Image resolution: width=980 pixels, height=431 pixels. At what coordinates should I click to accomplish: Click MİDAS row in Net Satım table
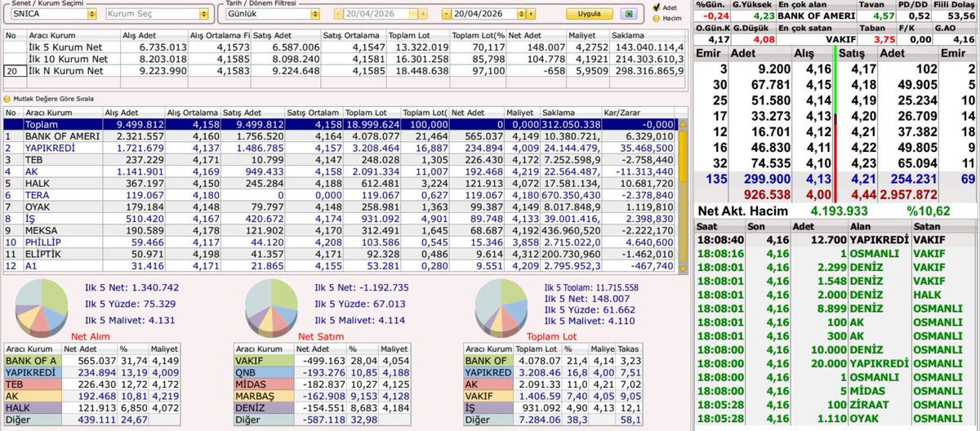[321, 384]
